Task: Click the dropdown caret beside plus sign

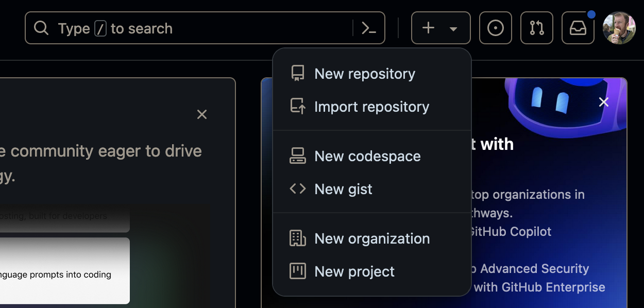Action: click(453, 29)
